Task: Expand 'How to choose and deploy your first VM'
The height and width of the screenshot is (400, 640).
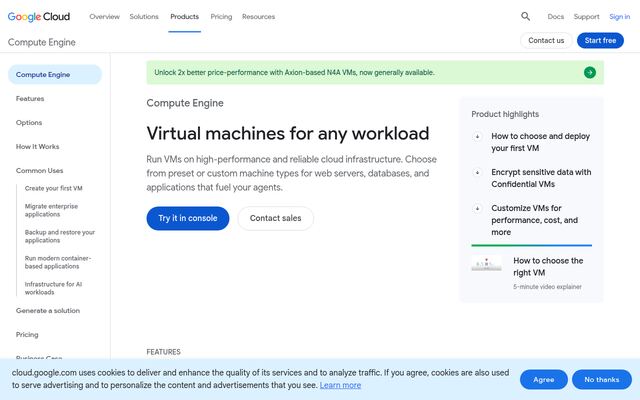Action: (532, 142)
